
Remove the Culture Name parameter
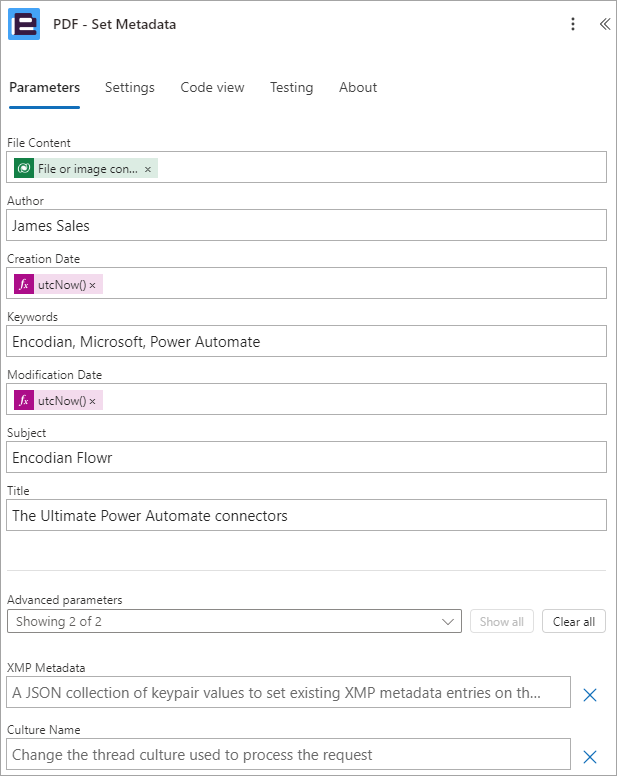coord(590,757)
